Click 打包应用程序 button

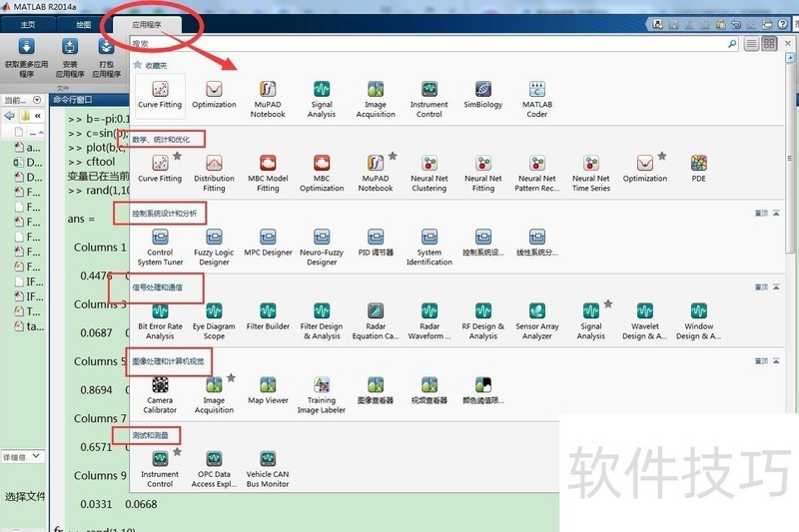point(107,58)
